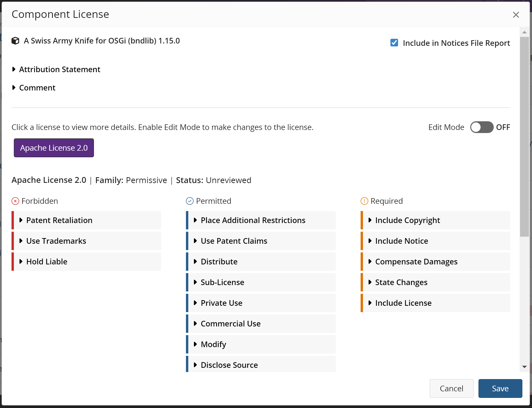Screen dimensions: 532x408
Task: Expand the Include Copyright requirement
Action: [370, 220]
